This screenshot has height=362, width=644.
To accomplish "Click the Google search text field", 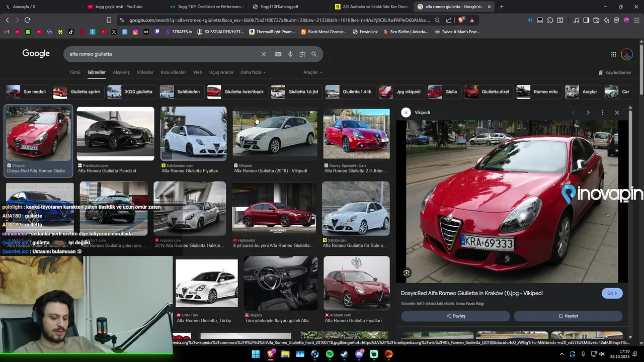I will coord(164,54).
